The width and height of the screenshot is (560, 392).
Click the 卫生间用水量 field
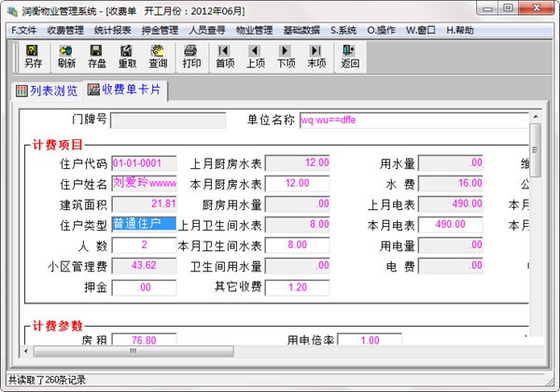pos(297,266)
